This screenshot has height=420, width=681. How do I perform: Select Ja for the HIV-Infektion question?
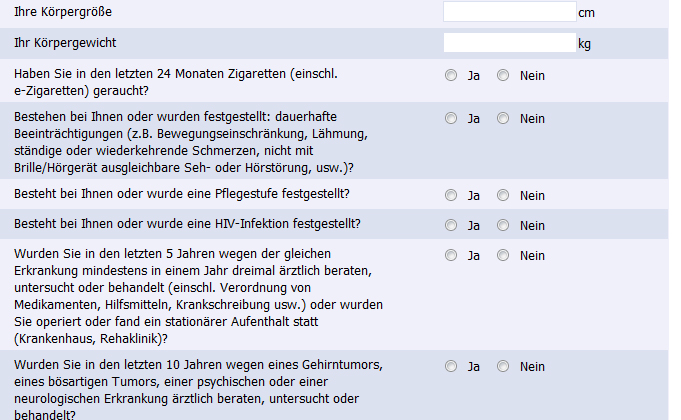click(x=451, y=224)
